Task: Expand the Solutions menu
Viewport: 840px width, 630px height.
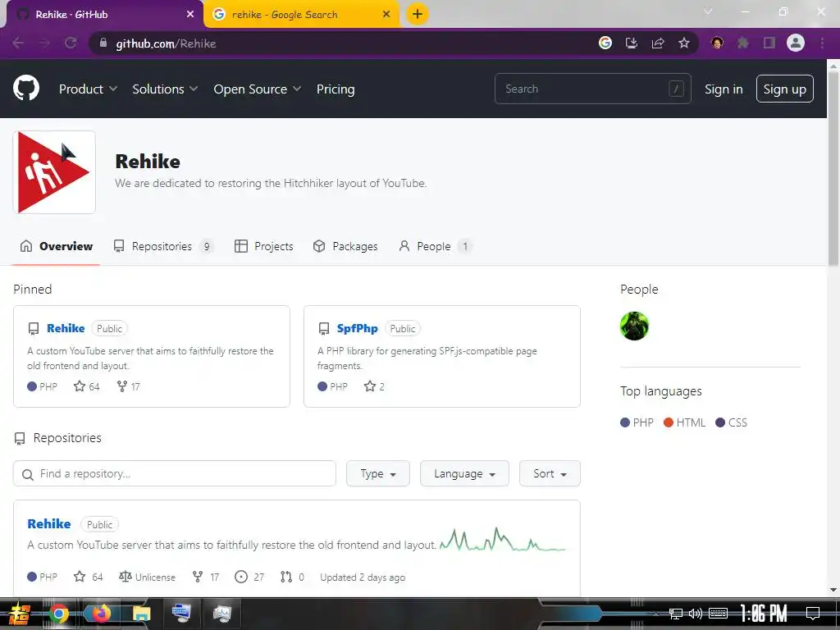Action: point(165,89)
